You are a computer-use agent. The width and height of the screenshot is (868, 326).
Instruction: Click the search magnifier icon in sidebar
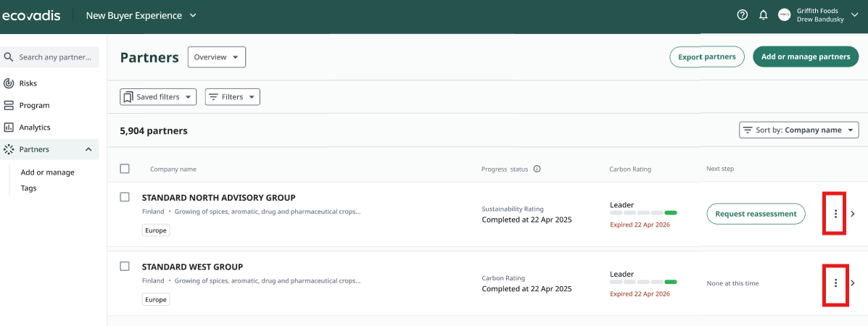8,57
